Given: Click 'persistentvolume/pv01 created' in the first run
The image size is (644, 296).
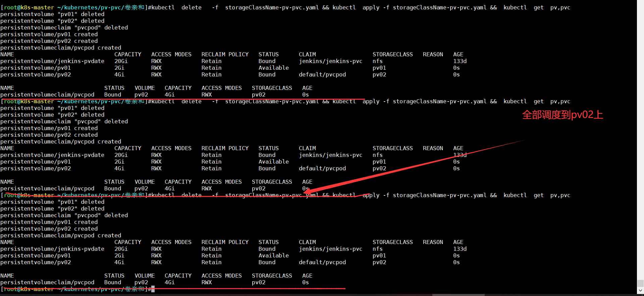Looking at the screenshot, I should 49,34.
